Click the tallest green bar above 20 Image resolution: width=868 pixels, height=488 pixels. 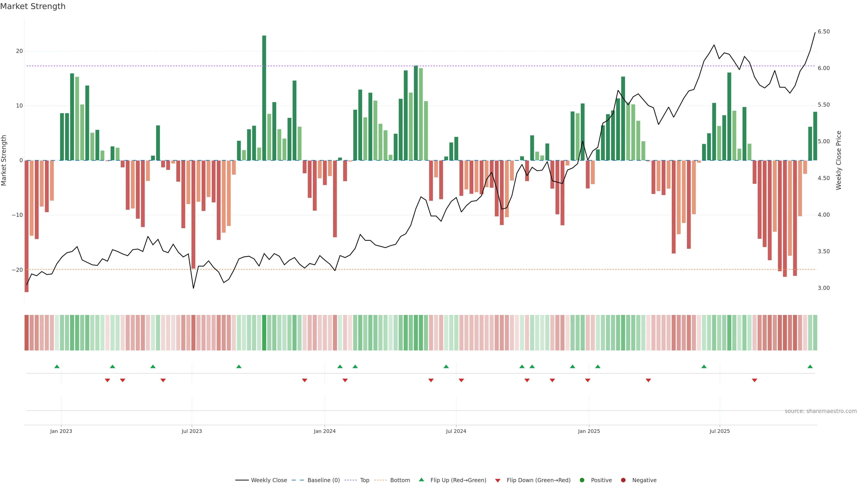click(264, 98)
